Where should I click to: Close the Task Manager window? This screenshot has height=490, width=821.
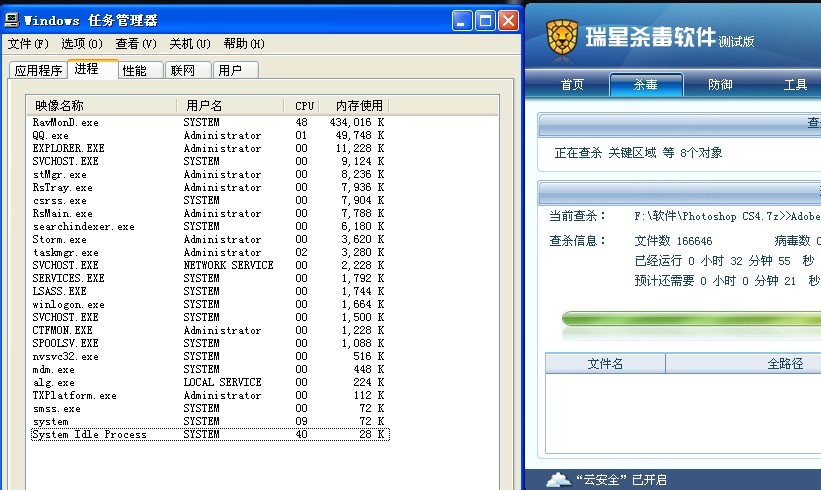pos(508,21)
